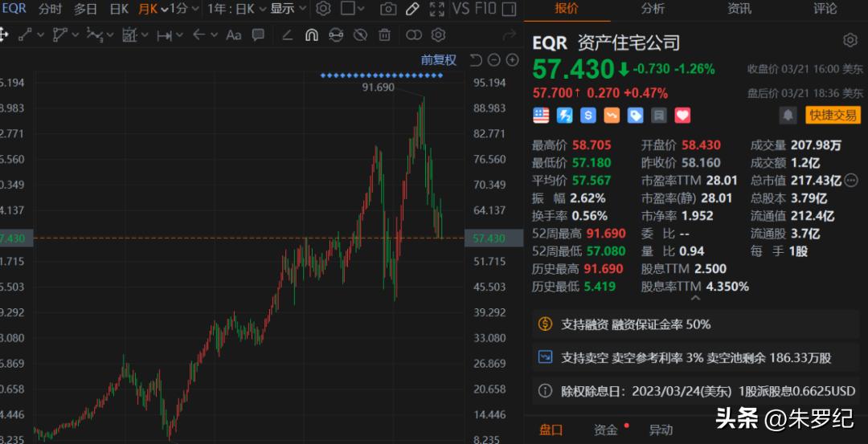Select the price range span tool
Screen dimensions: 868x444
point(165,35)
